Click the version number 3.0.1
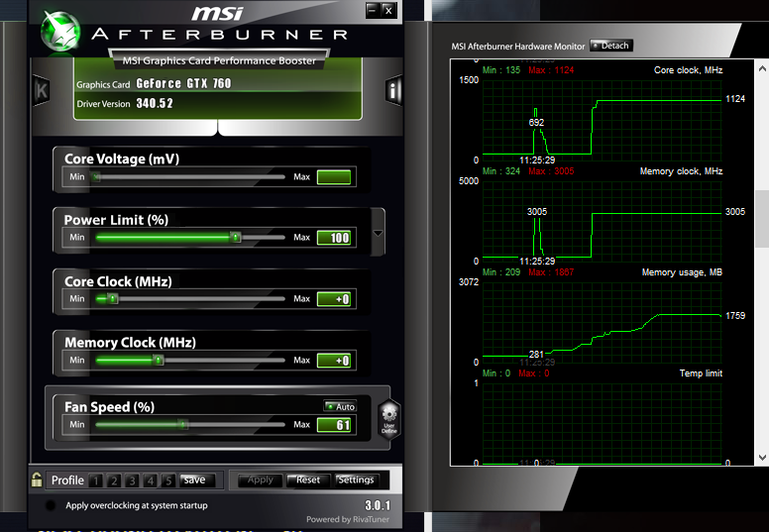This screenshot has width=769, height=532. coord(378,505)
